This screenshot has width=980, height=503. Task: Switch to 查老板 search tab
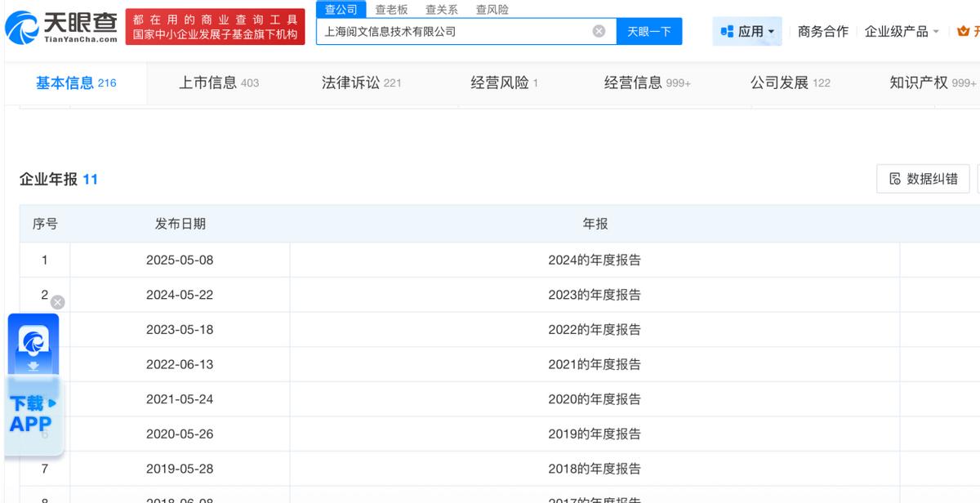pos(391,10)
